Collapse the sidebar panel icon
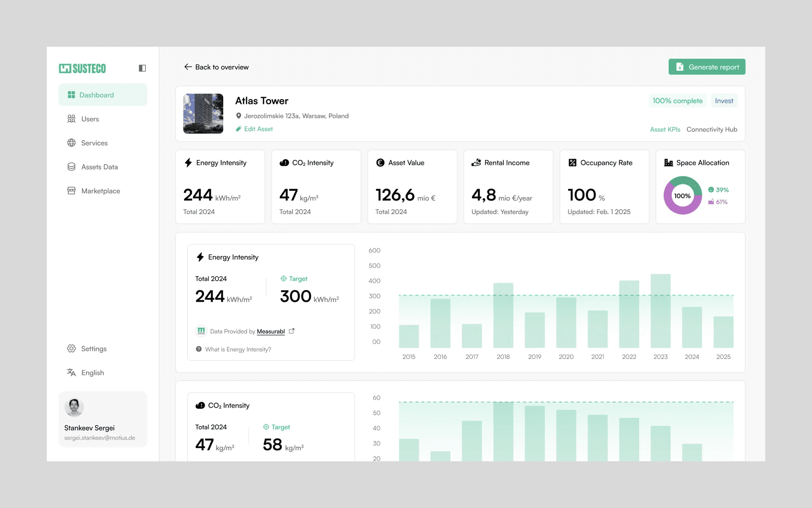The width and height of the screenshot is (812, 508). (142, 68)
